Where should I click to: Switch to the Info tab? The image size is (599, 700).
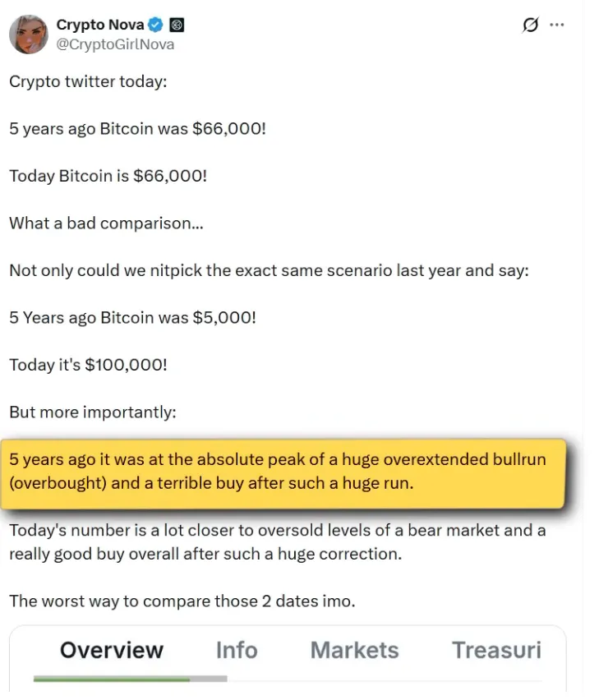pyautogui.click(x=237, y=650)
